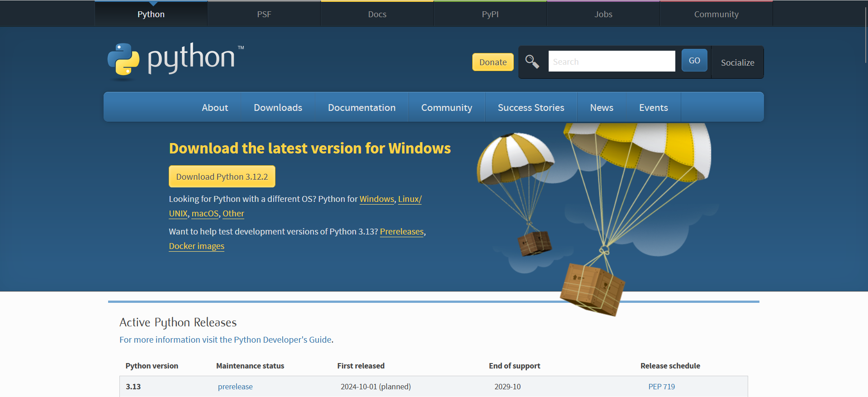Open the About navigation menu

point(215,107)
